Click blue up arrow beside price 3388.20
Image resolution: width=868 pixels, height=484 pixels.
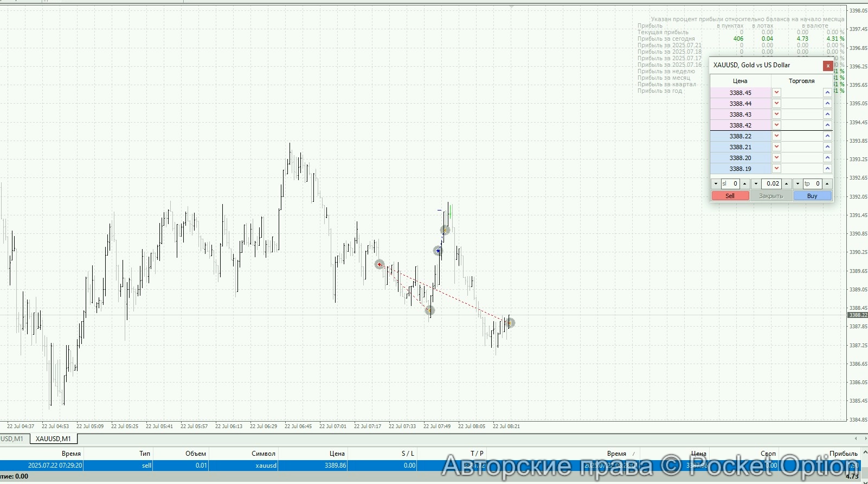[827, 157]
